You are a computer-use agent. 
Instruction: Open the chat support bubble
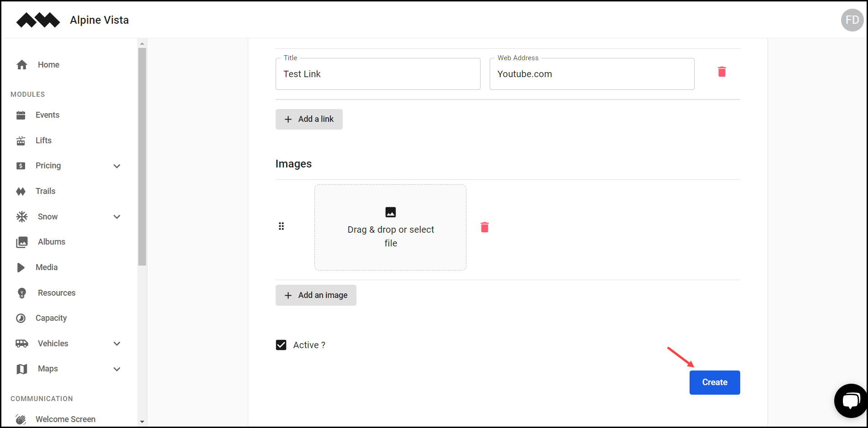(851, 401)
